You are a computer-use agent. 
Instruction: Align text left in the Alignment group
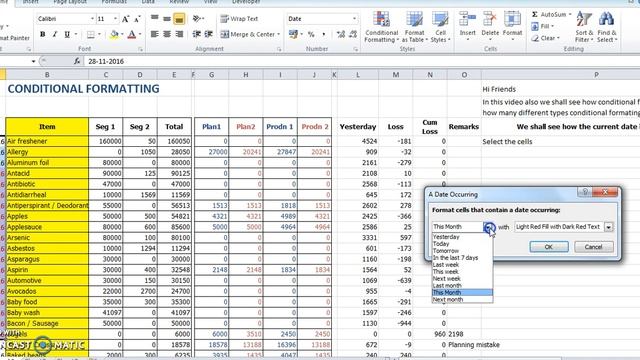point(155,34)
